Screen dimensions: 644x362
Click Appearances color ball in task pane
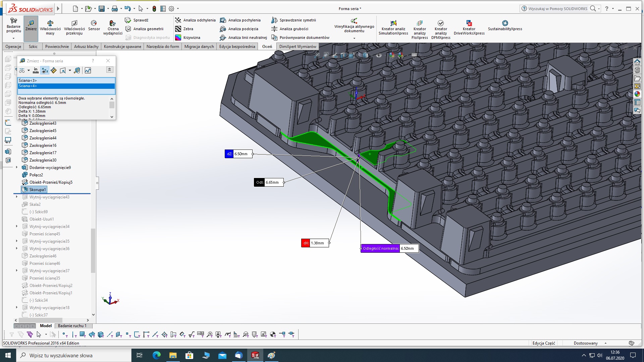tap(637, 94)
